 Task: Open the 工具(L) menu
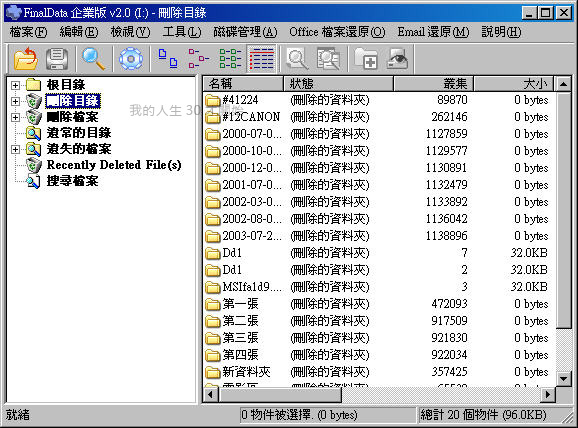[182, 32]
